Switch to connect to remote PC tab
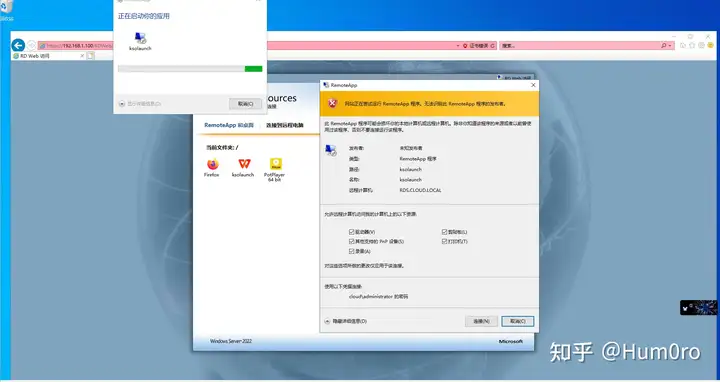Screen dimensions: 720x382 (x=285, y=125)
